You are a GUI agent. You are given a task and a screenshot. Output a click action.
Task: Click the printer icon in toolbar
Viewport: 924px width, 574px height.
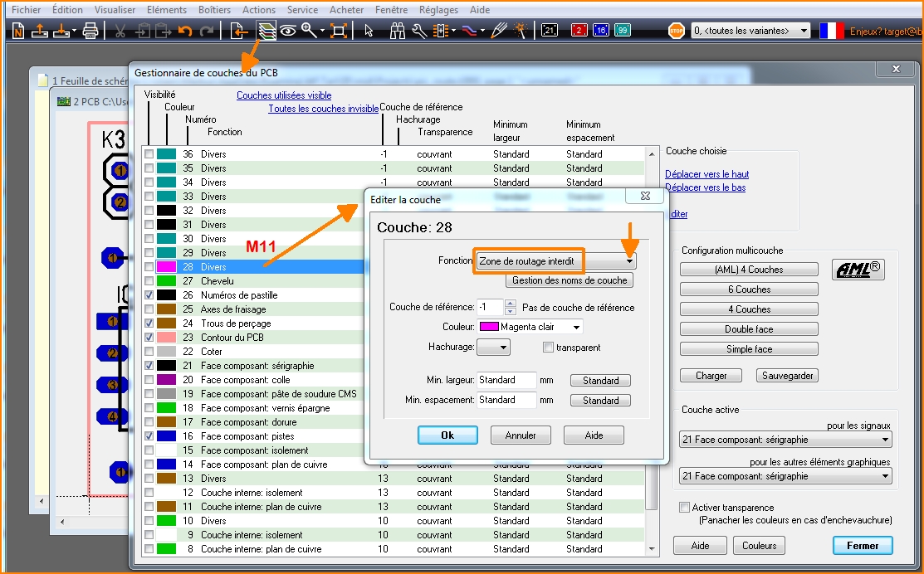90,31
